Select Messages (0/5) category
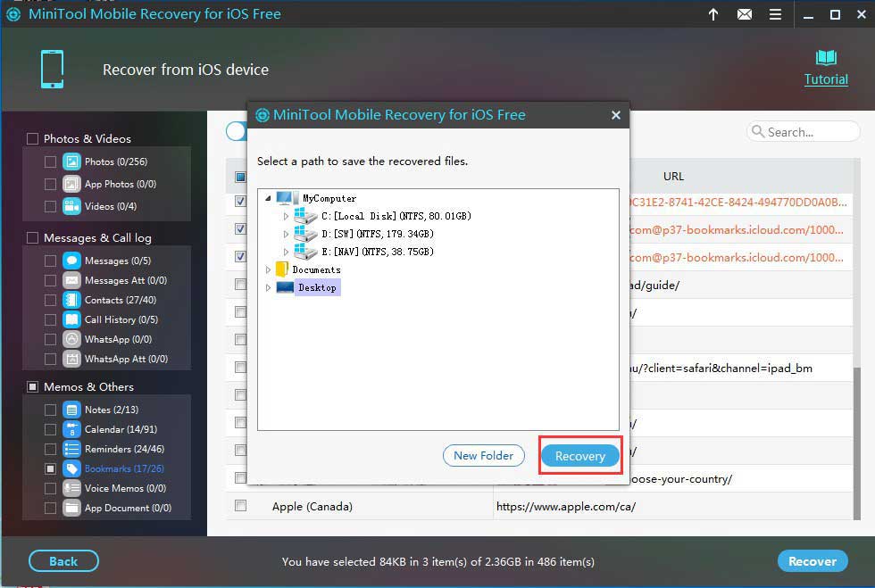The width and height of the screenshot is (875, 588). pos(118,261)
